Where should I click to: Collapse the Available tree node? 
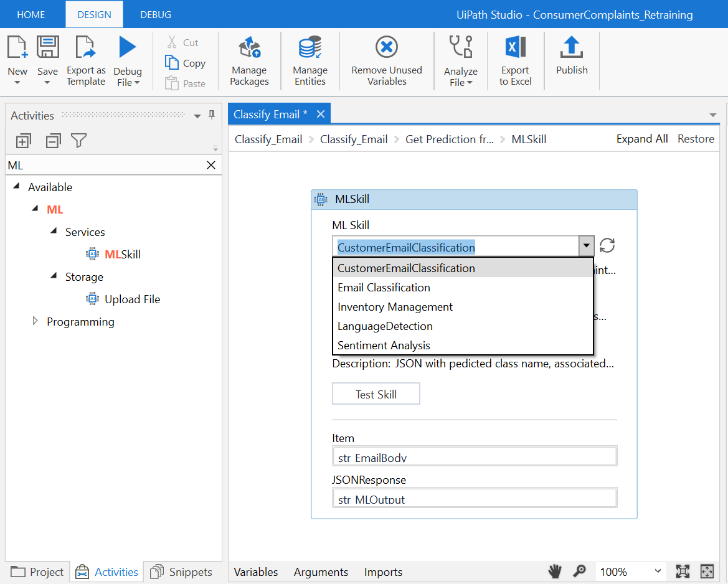[17, 186]
